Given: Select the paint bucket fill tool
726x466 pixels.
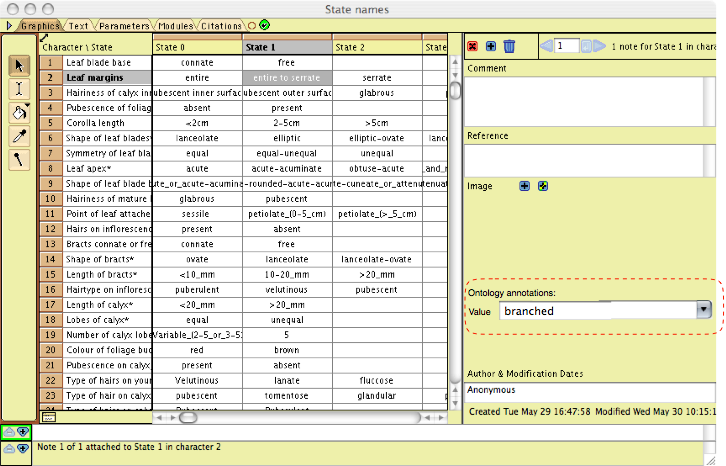Looking at the screenshot, I should tap(19, 113).
